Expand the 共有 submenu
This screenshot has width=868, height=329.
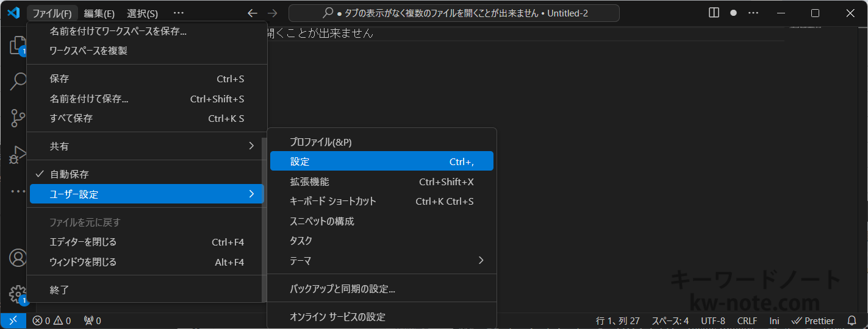(x=146, y=146)
